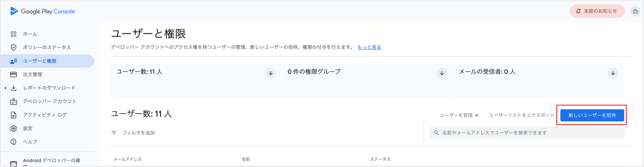644x167 pixels.
Task: Click the 新しいユーザーを招待 button
Action: coord(592,115)
